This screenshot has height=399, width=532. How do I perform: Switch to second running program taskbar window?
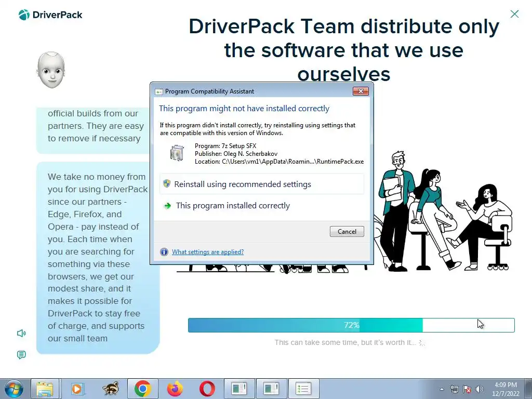[271, 389]
